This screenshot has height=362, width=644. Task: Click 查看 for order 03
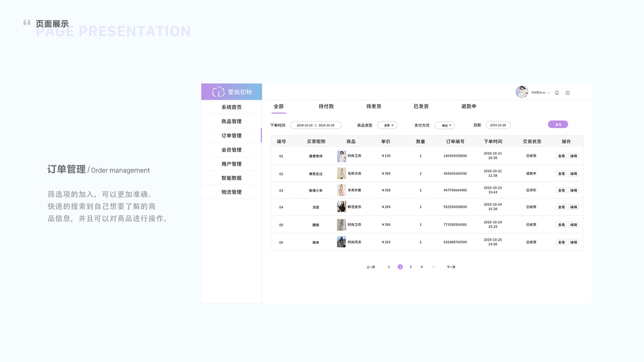[561, 191]
